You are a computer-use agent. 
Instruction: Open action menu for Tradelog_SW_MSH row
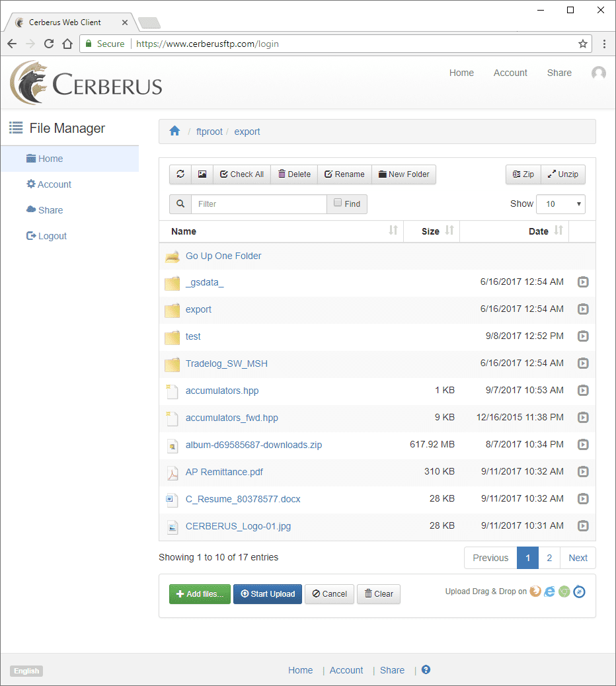point(583,363)
